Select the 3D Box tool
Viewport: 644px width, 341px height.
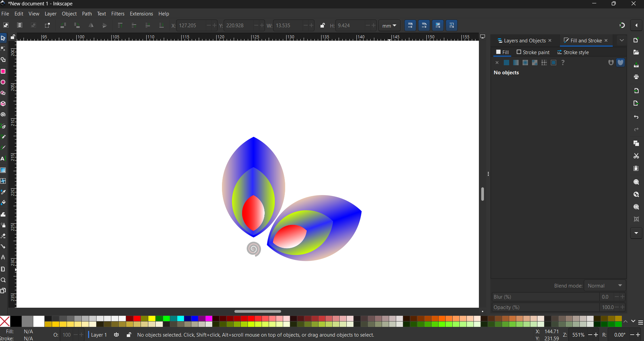click(3, 104)
